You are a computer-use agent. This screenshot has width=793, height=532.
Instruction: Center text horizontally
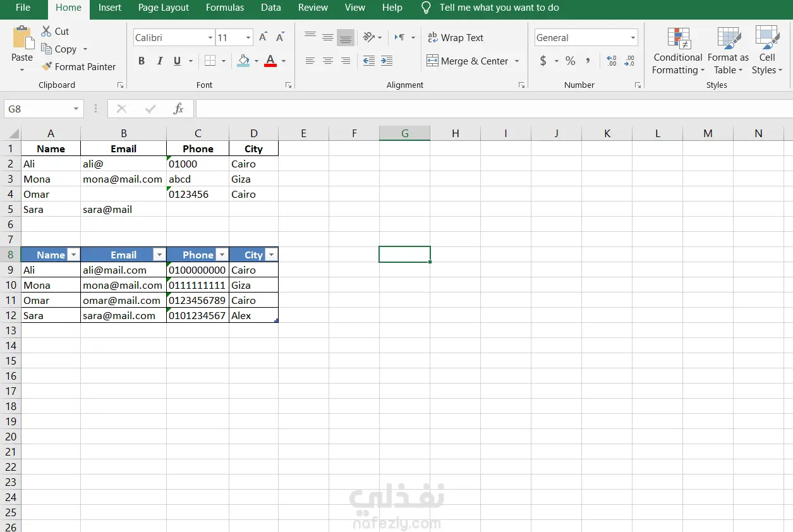click(327, 61)
